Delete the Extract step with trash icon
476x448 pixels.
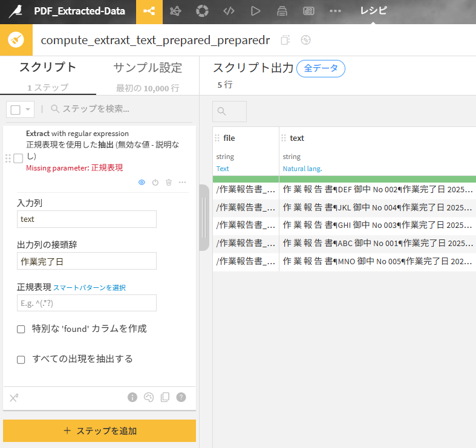point(169,182)
